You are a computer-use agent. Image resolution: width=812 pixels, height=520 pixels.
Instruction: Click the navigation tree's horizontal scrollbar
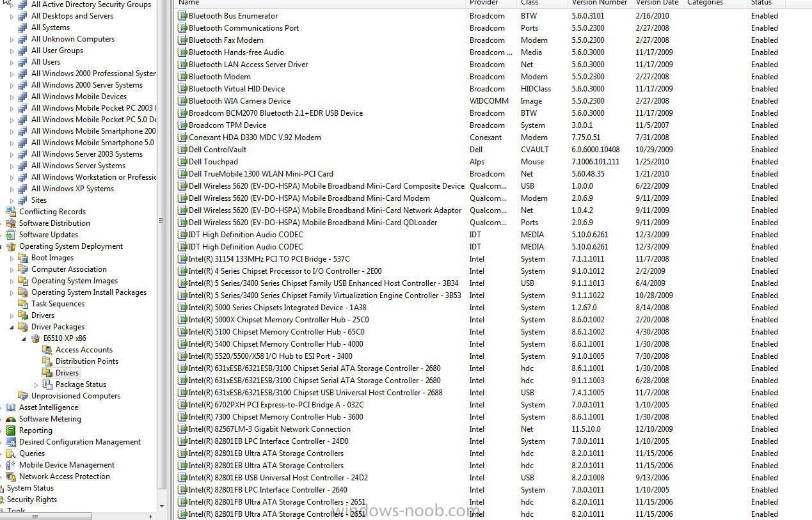coord(46,515)
